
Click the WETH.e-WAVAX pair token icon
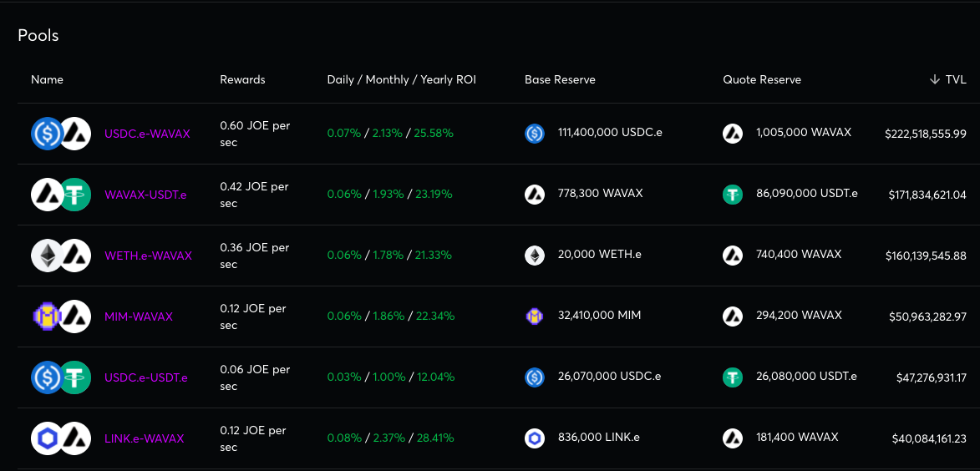click(61, 256)
